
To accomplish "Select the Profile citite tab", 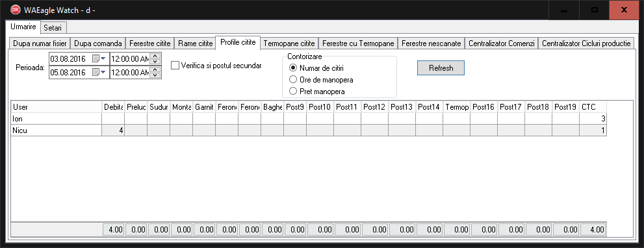I will coord(238,42).
